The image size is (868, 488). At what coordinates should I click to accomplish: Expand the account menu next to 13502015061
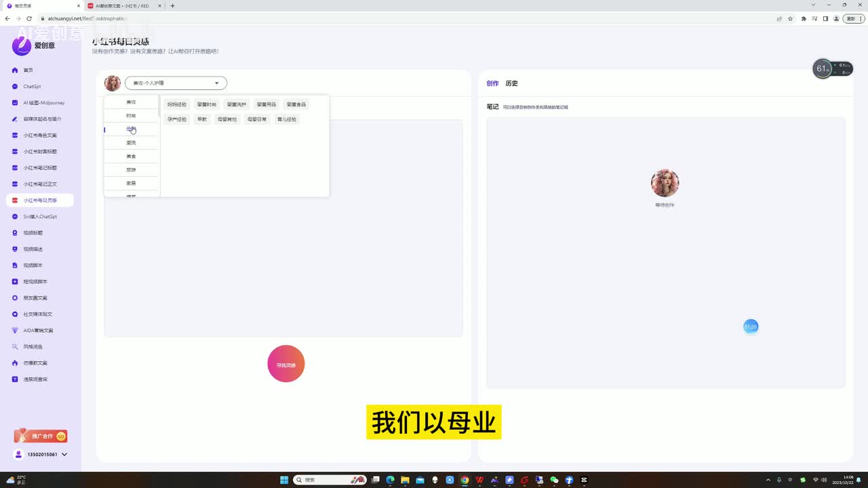[x=64, y=455]
